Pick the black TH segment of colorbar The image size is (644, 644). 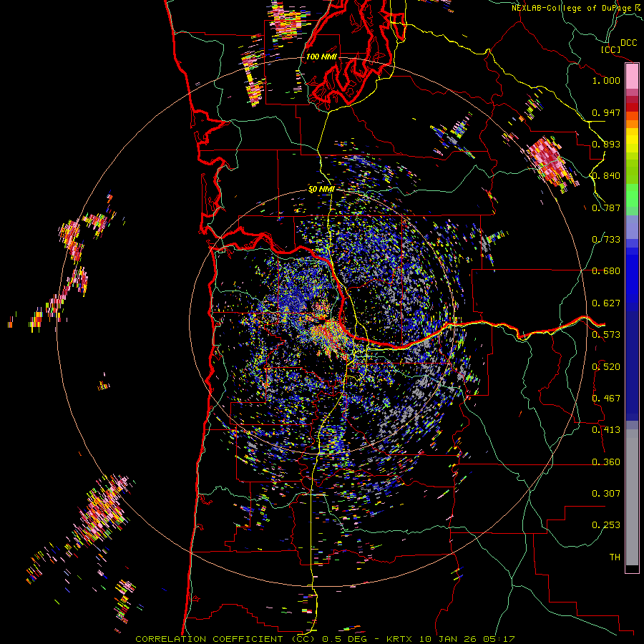[632, 568]
